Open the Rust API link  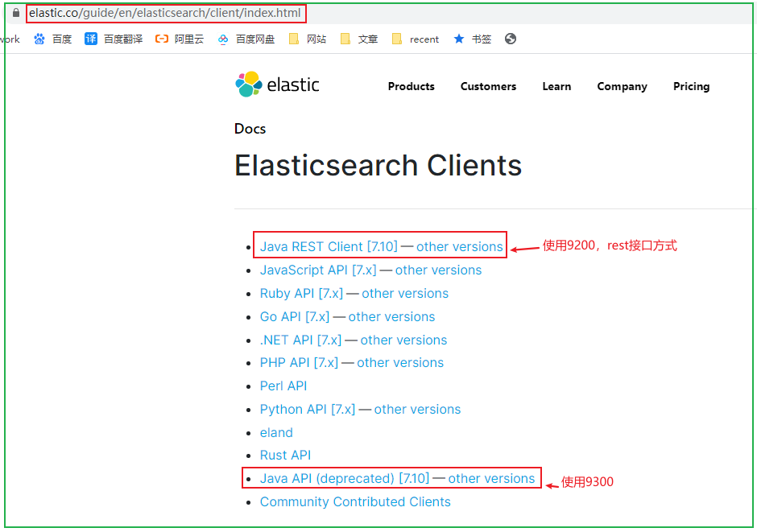click(x=285, y=456)
